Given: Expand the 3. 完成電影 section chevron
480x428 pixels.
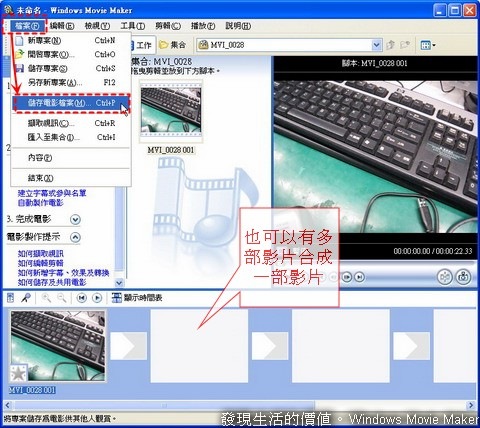Looking at the screenshot, I should tap(76, 220).
